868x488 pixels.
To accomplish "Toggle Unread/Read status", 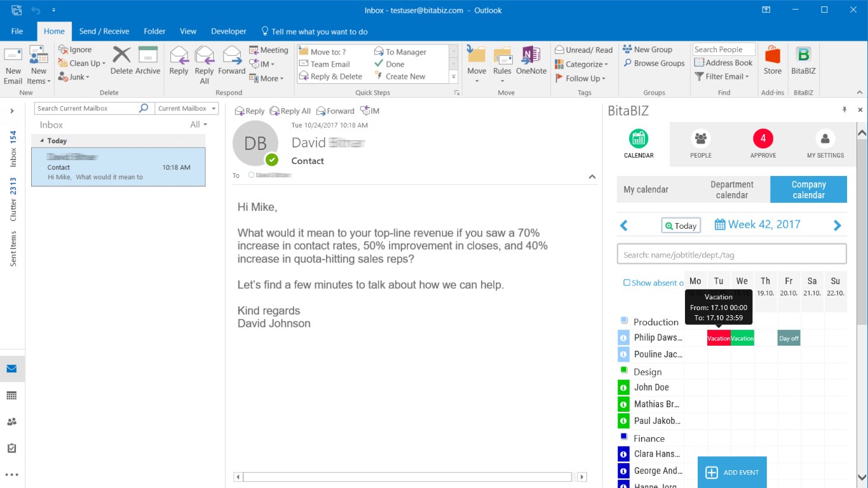I will pos(584,50).
